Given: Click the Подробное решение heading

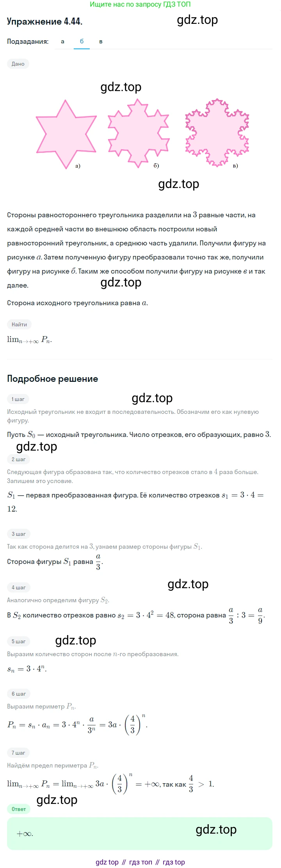Looking at the screenshot, I should pos(52,379).
